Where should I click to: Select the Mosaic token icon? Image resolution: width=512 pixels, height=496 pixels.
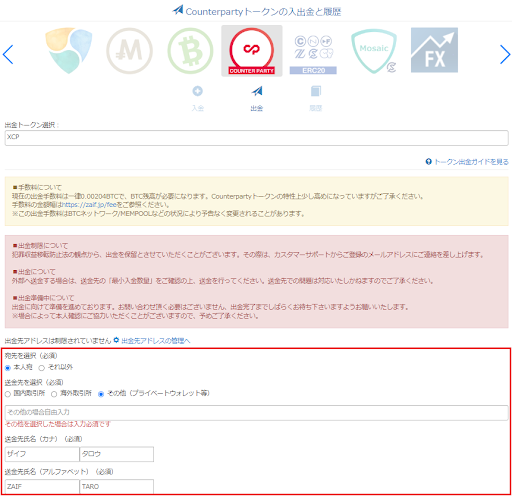click(374, 51)
